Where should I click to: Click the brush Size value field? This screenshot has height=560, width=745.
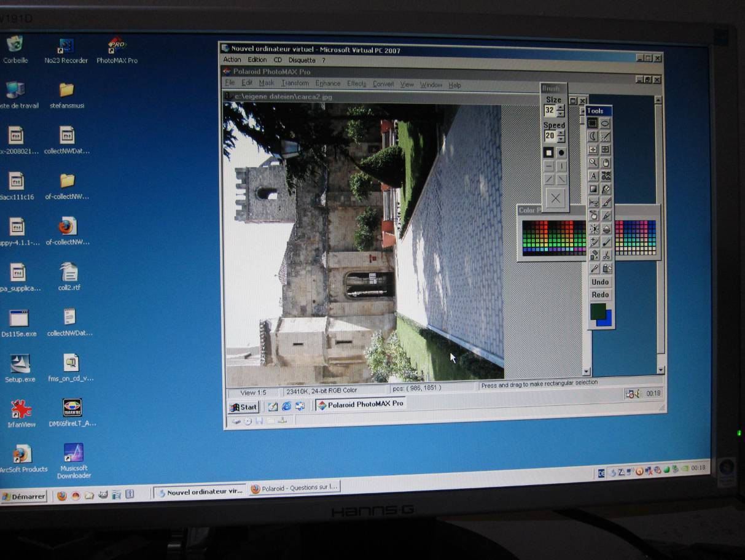(550, 111)
